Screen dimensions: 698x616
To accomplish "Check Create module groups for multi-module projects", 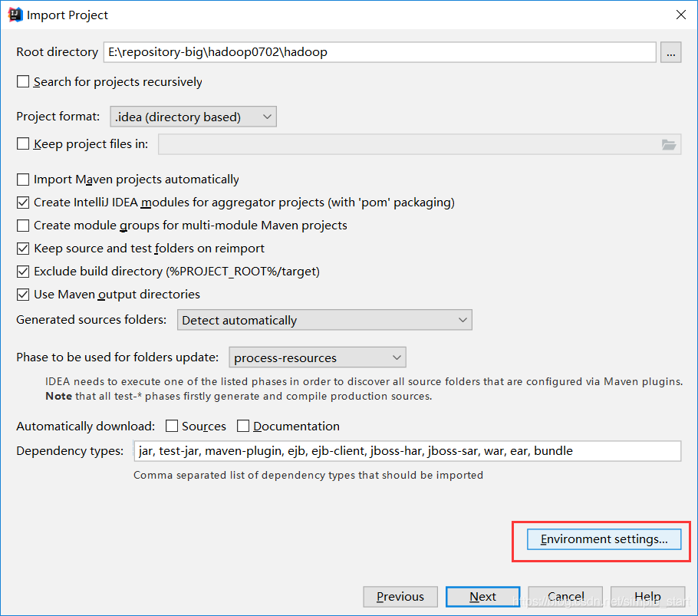I will click(x=23, y=226).
